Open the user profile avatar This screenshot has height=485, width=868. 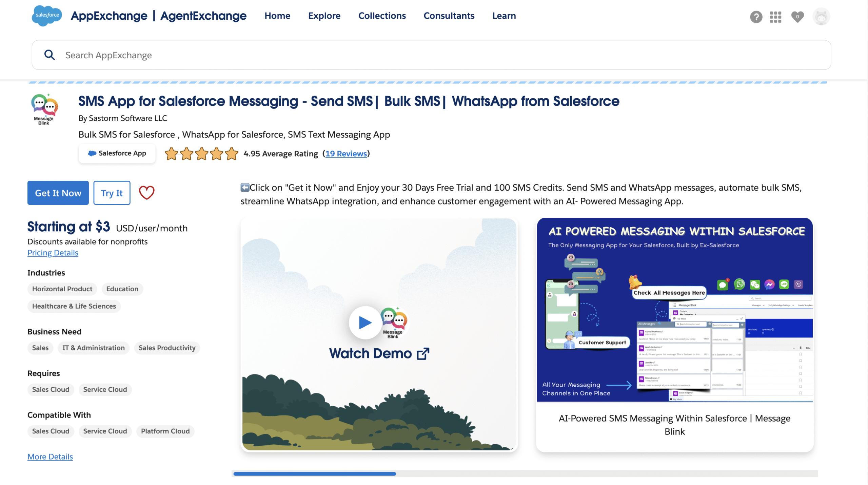pos(821,16)
